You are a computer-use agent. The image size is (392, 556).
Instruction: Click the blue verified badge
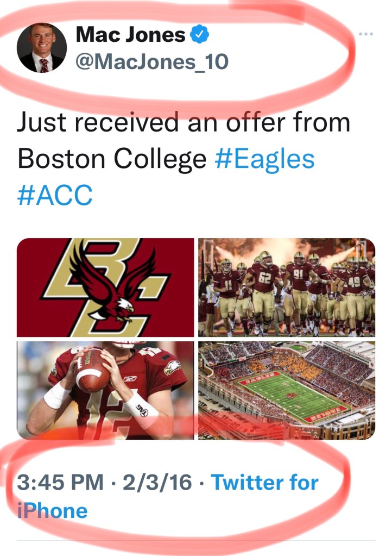pyautogui.click(x=201, y=35)
